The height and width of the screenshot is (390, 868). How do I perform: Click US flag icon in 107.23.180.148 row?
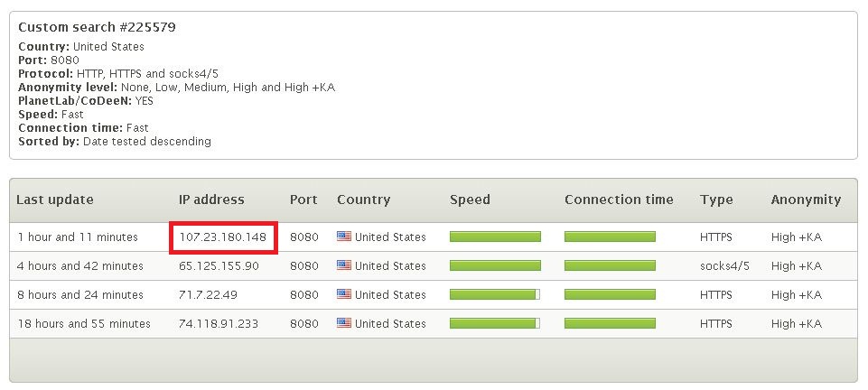(344, 237)
